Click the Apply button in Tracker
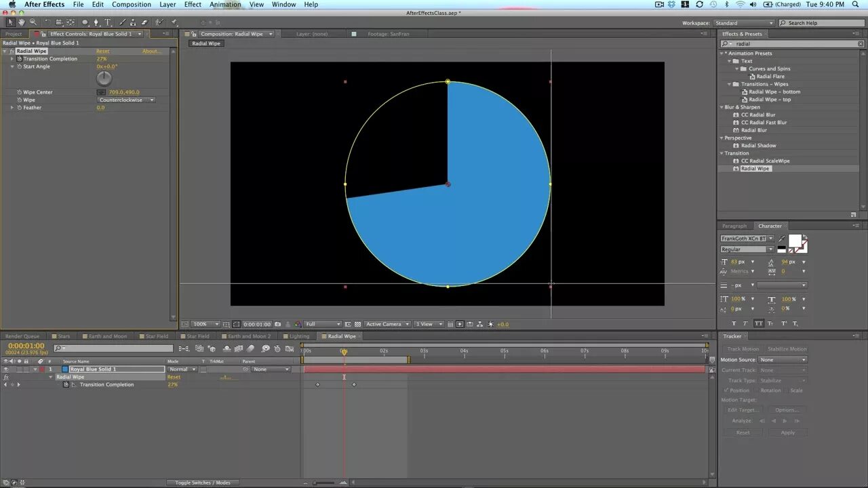Image resolution: width=868 pixels, height=488 pixels. (x=787, y=432)
